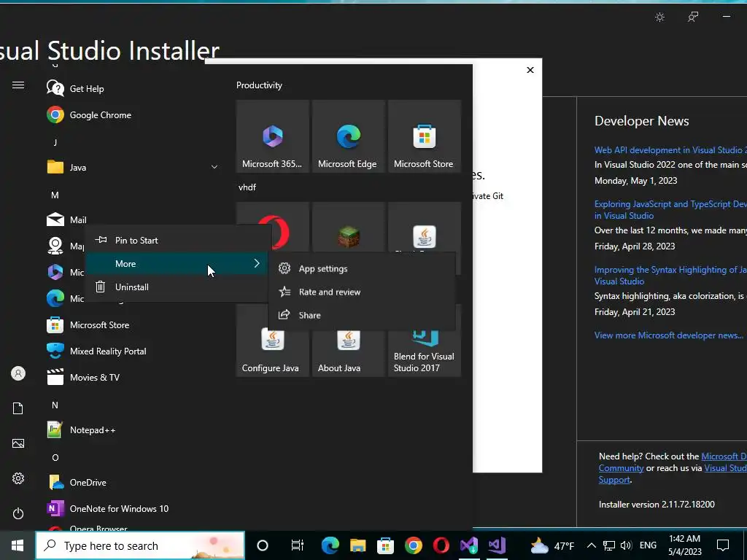The image size is (747, 560).
Task: Expand the Java folder in app list
Action: [214, 167]
